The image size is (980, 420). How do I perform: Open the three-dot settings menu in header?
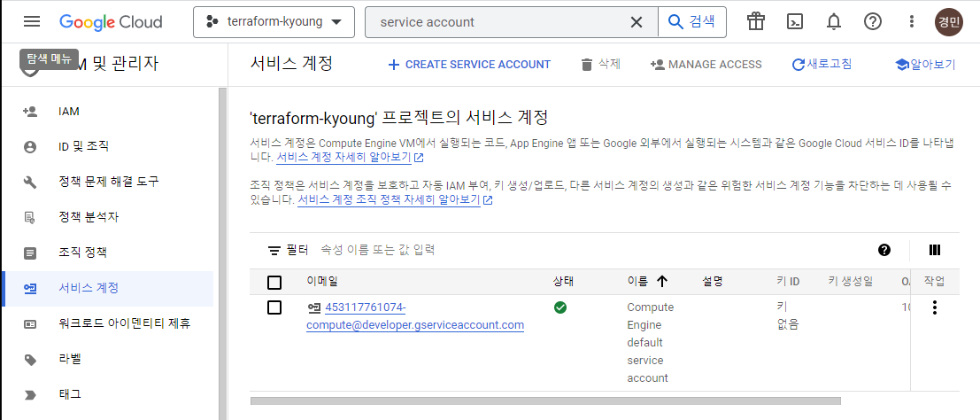pos(911,22)
